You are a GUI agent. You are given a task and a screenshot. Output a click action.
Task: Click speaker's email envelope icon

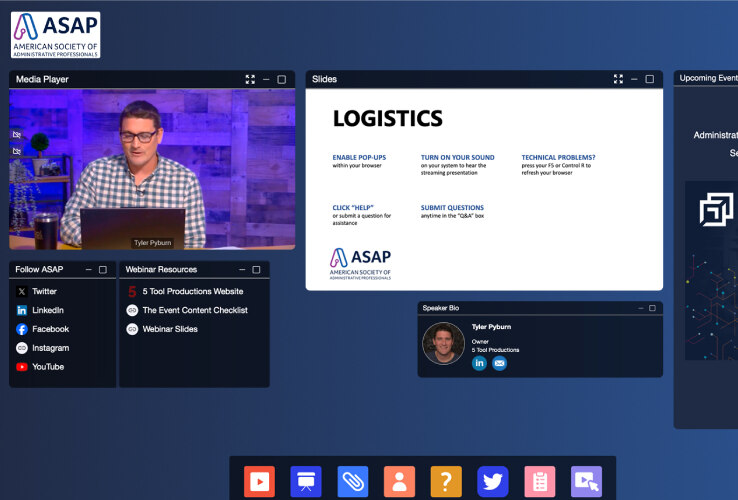click(499, 363)
